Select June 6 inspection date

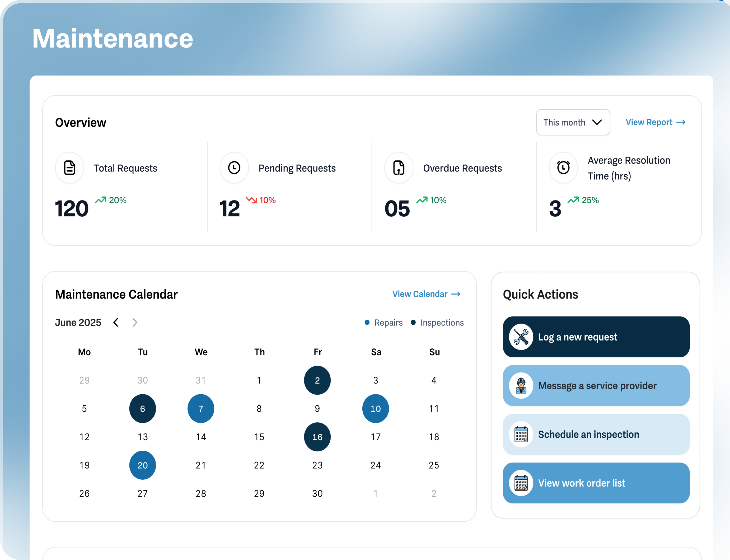coord(143,409)
